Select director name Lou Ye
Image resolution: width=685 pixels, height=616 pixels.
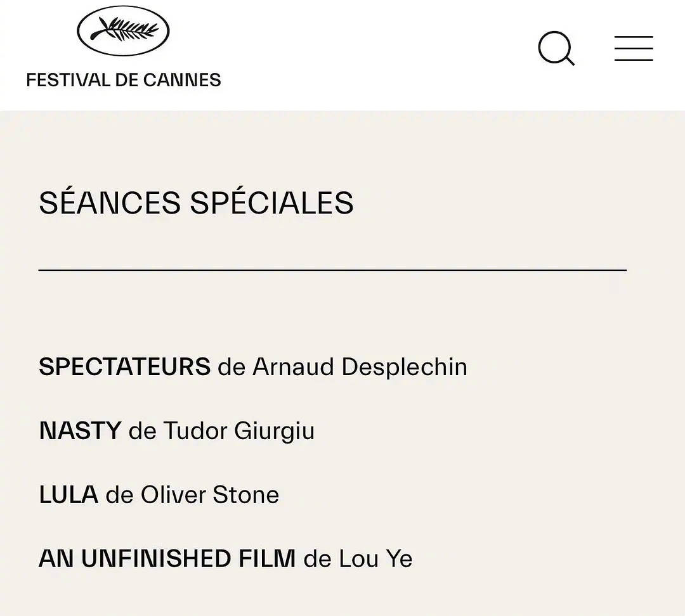click(375, 559)
